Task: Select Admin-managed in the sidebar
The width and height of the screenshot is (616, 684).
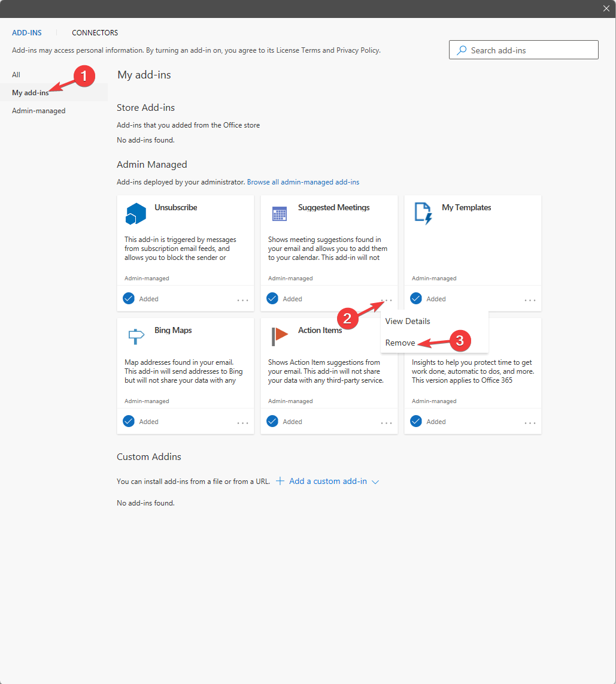Action: [39, 111]
